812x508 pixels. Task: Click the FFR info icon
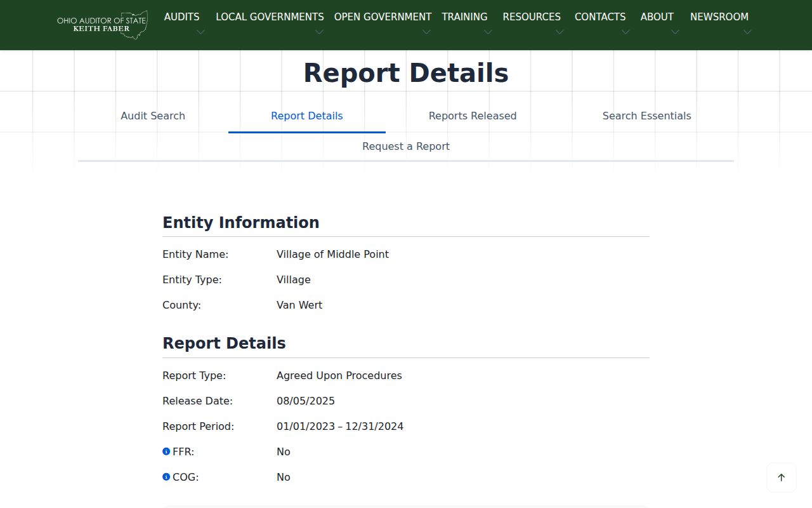tap(166, 451)
